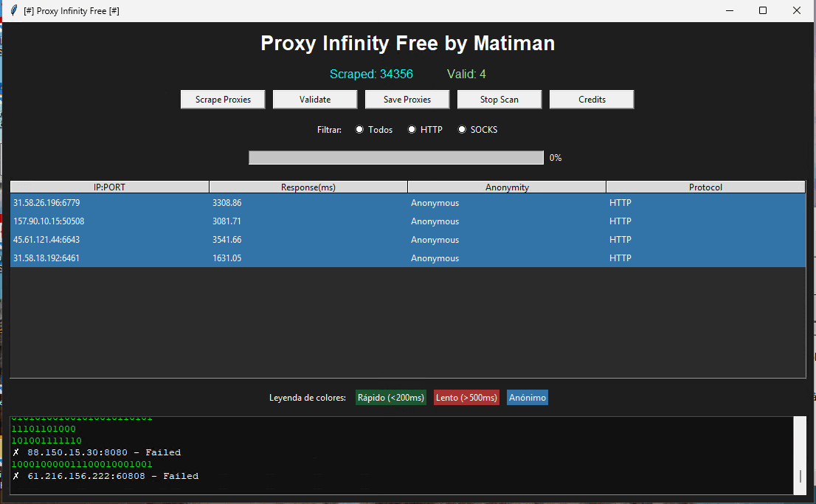Select proxy row 31.58.26.196:6779
Viewport: 816px width, 504px height.
click(408, 203)
